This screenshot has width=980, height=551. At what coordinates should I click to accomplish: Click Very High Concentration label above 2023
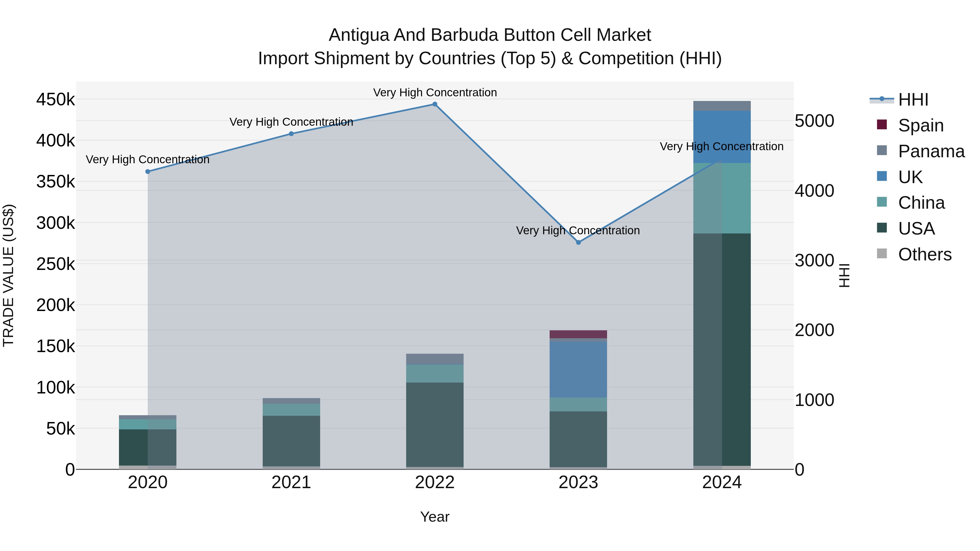(578, 230)
